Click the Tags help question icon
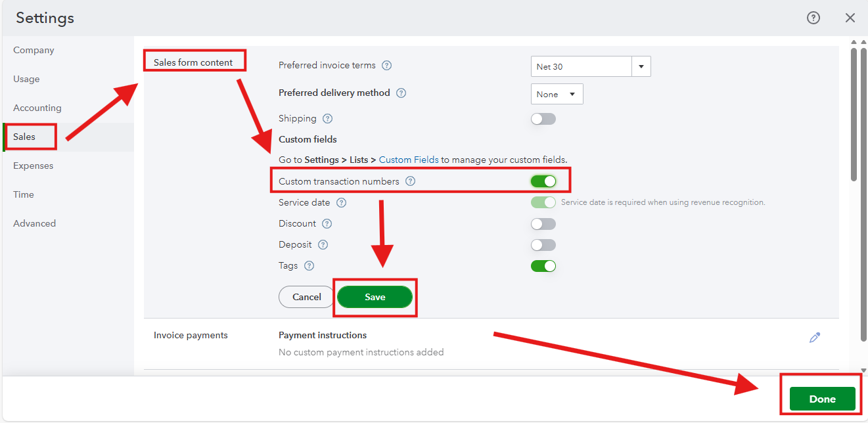This screenshot has height=423, width=868. coord(309,266)
